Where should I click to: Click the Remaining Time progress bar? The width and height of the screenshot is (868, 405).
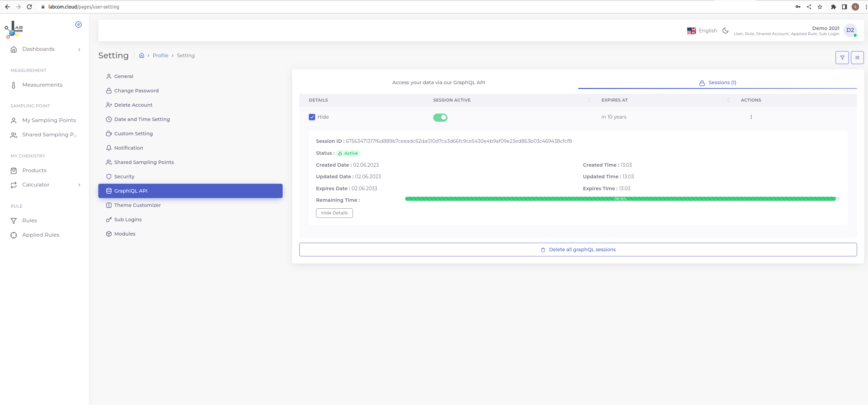tap(620, 199)
